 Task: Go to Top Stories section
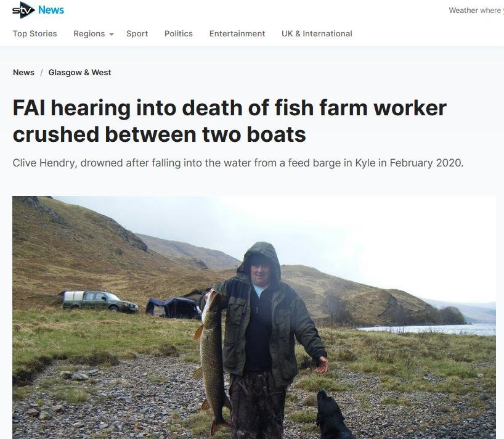(35, 33)
